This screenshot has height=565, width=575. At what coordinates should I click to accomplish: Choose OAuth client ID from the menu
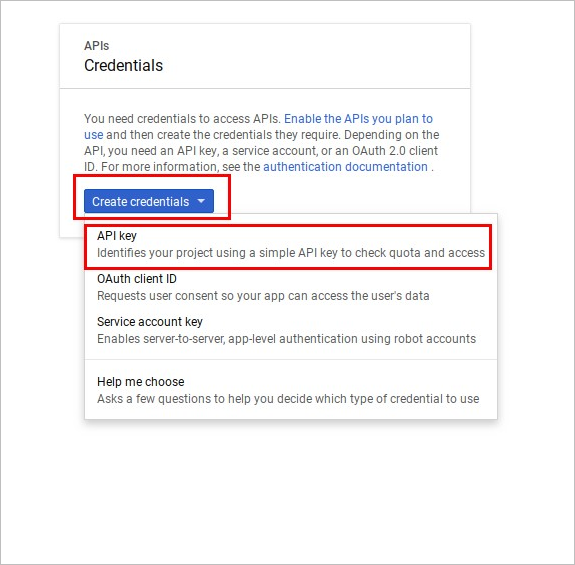tap(291, 287)
